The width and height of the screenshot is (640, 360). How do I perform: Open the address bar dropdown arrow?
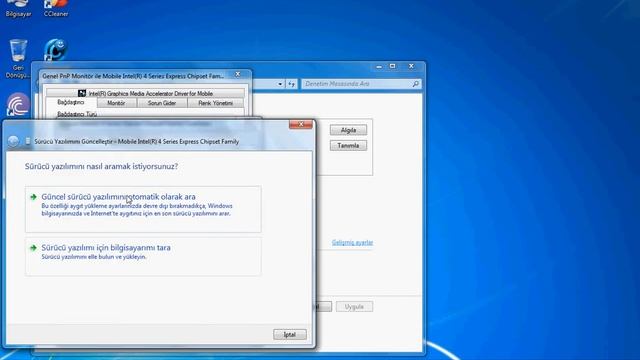click(280, 84)
